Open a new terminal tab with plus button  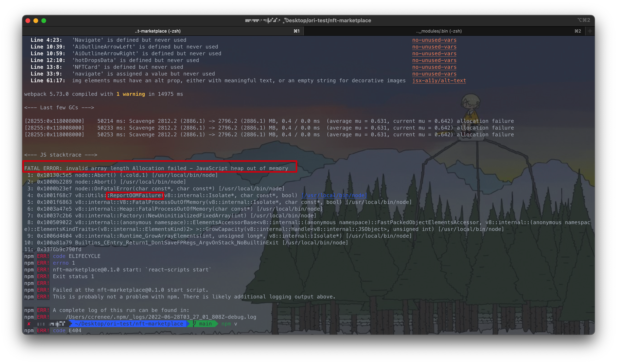pos(590,31)
